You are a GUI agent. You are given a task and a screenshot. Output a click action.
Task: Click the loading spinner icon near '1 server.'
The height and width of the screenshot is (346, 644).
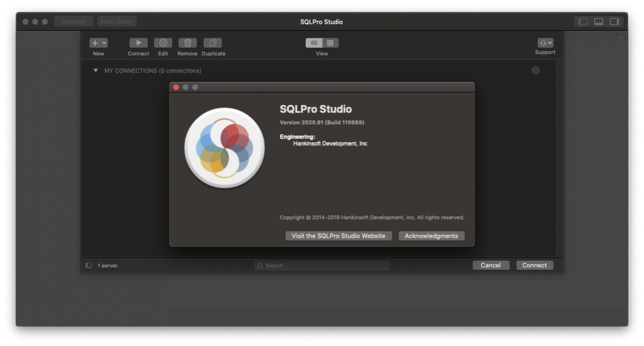(89, 265)
